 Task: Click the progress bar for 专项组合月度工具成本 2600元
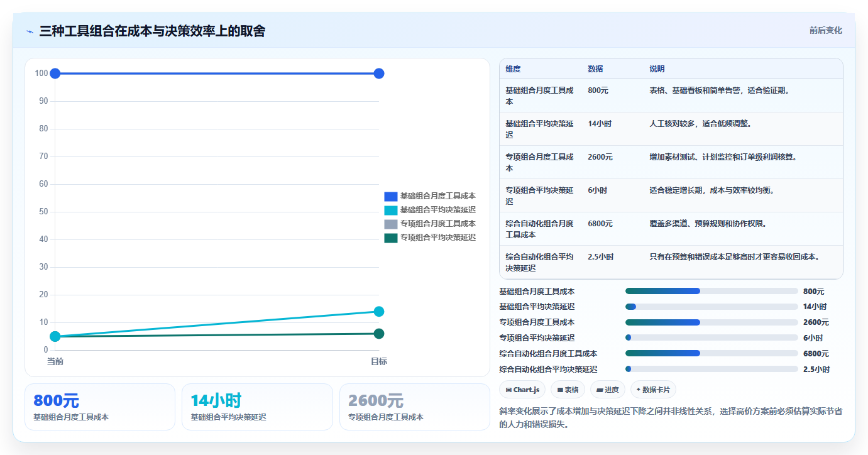pyautogui.click(x=711, y=322)
